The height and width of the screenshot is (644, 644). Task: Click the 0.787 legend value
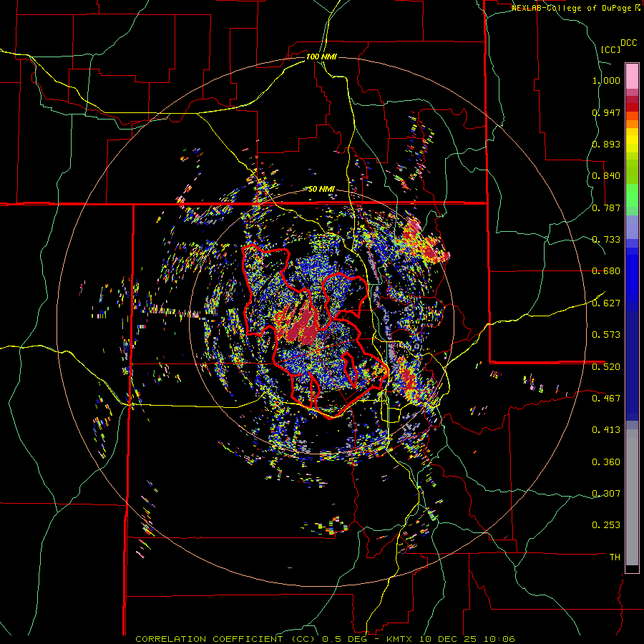click(x=606, y=208)
